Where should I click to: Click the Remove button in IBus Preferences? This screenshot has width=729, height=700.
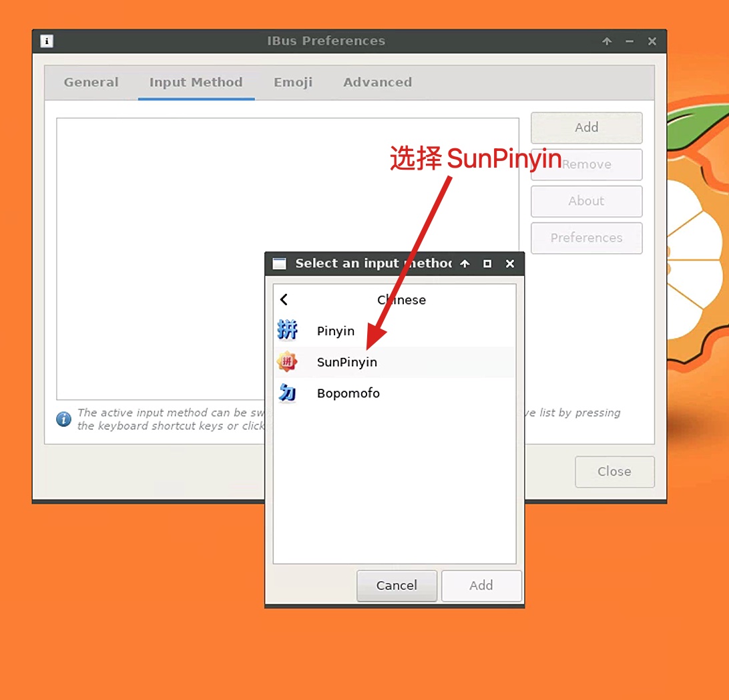coord(586,164)
